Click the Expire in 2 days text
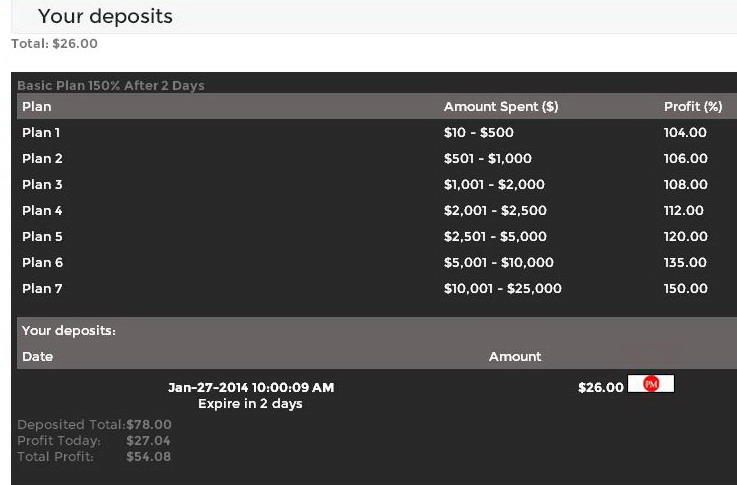 coord(250,404)
